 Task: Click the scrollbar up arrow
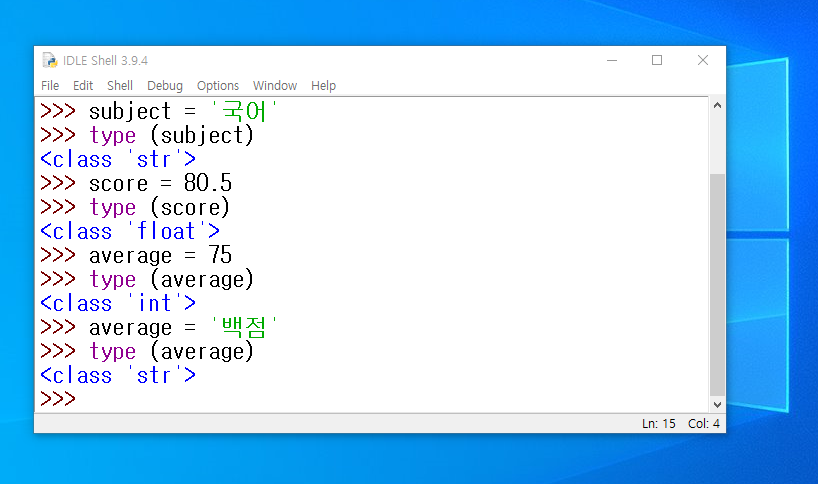click(x=717, y=105)
